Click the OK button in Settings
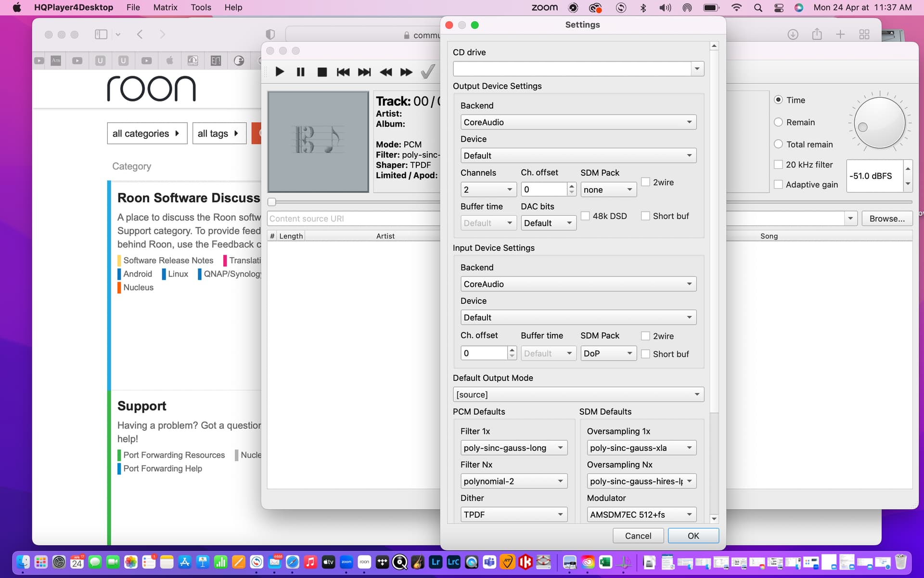924x578 pixels. click(x=693, y=536)
